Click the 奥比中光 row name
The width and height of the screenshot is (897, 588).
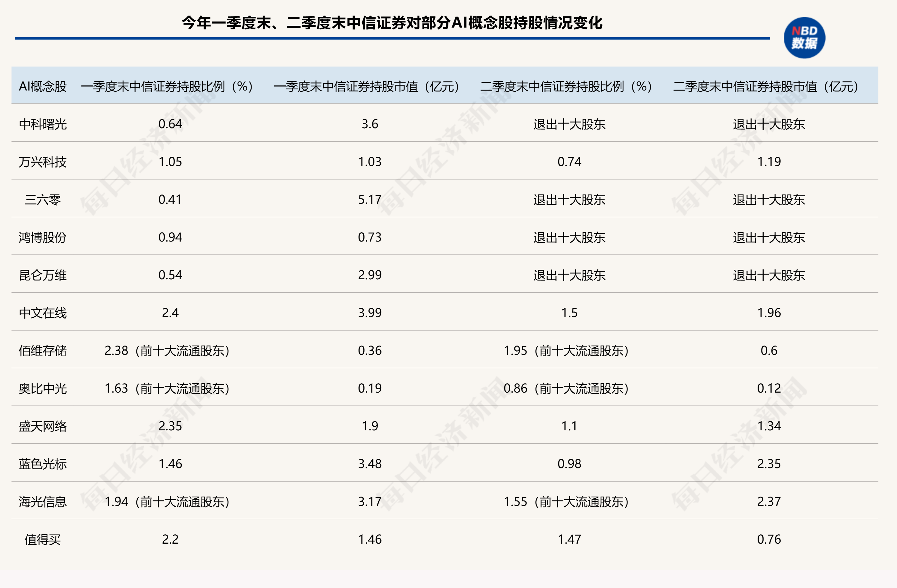tap(43, 388)
